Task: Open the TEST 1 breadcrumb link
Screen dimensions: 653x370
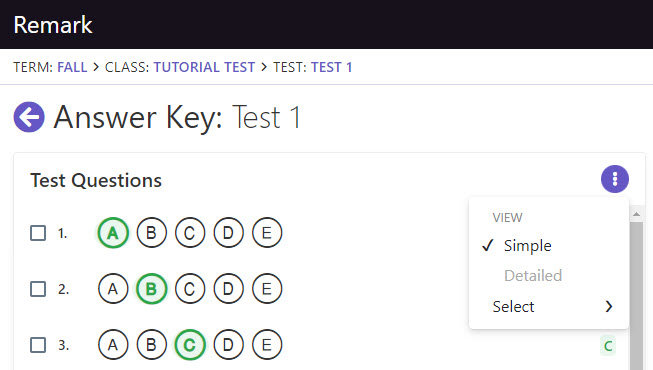Action: tap(331, 67)
